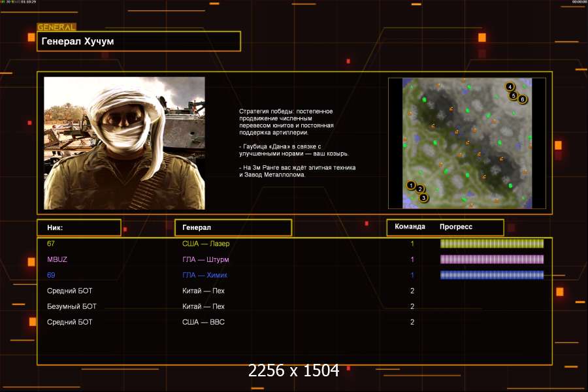Screen dimensions: 588x392
Task: Click start position marker 3 on minimap
Action: pyautogui.click(x=424, y=198)
